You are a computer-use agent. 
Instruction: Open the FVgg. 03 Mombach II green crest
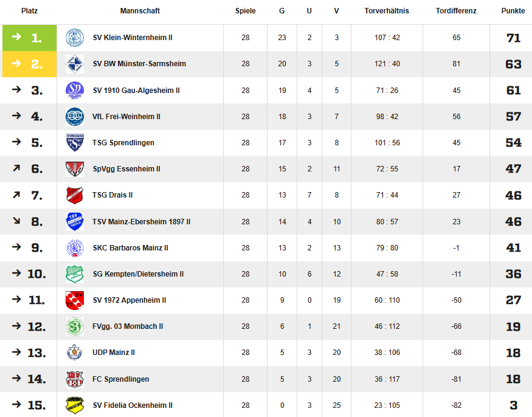(x=75, y=326)
